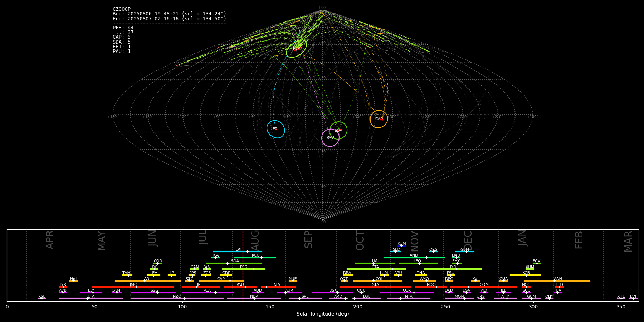Click the PER activity bar in timeline
The width and height of the screenshot is (644, 322).
244,269
